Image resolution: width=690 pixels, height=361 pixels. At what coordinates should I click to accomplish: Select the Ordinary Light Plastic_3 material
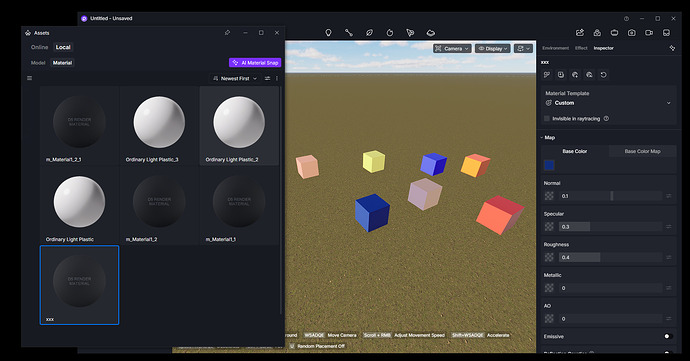click(x=159, y=125)
